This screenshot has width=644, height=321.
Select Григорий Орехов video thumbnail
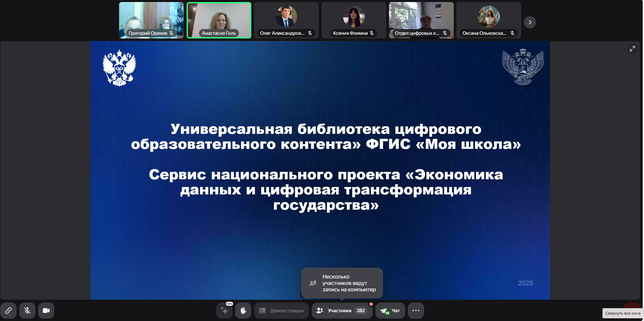click(151, 20)
